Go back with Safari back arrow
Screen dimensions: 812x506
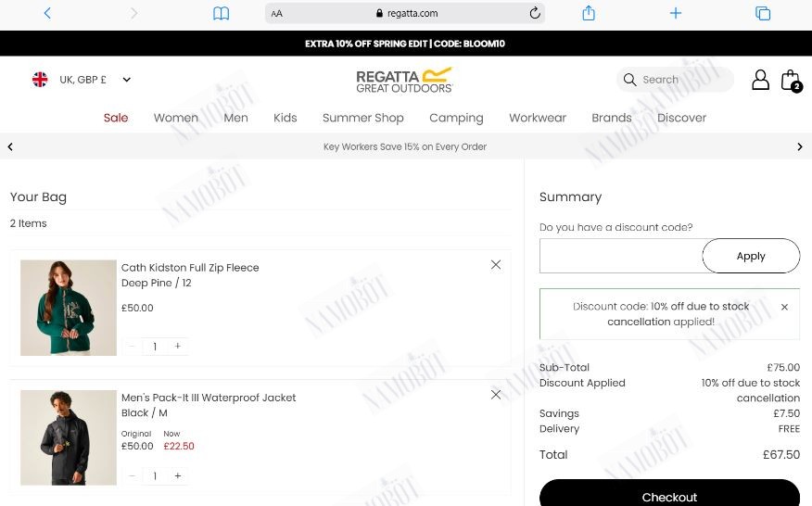coord(47,13)
